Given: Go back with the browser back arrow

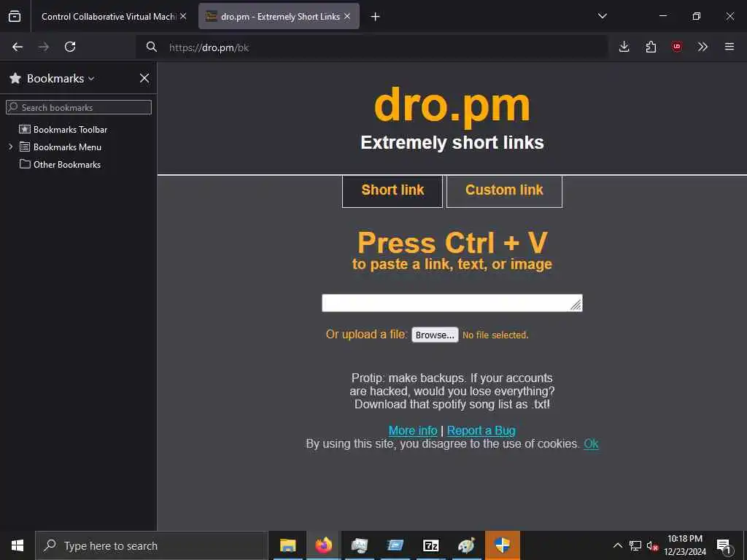Looking at the screenshot, I should pyautogui.click(x=18, y=47).
